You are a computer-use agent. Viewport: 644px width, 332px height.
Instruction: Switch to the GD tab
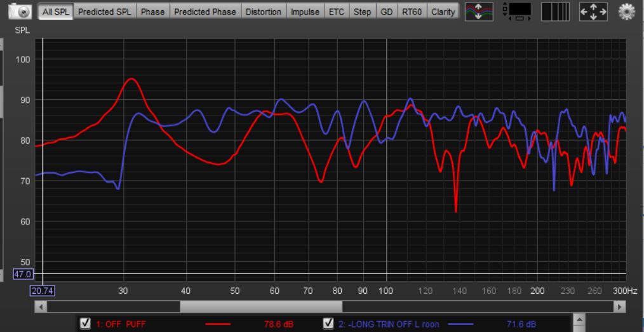point(387,12)
